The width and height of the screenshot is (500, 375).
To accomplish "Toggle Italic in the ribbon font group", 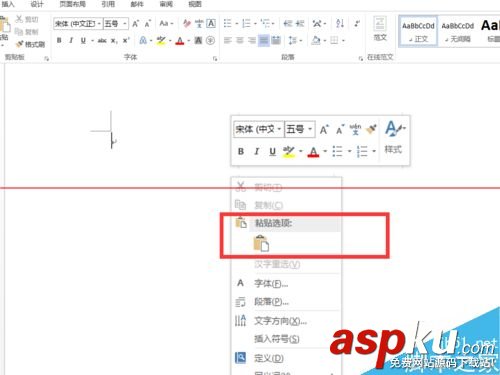I will point(71,40).
